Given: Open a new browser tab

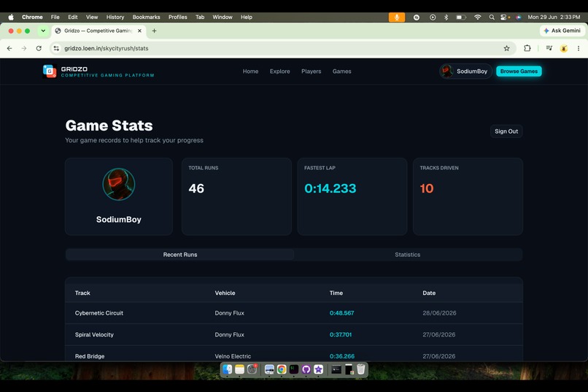Looking at the screenshot, I should pos(154,31).
